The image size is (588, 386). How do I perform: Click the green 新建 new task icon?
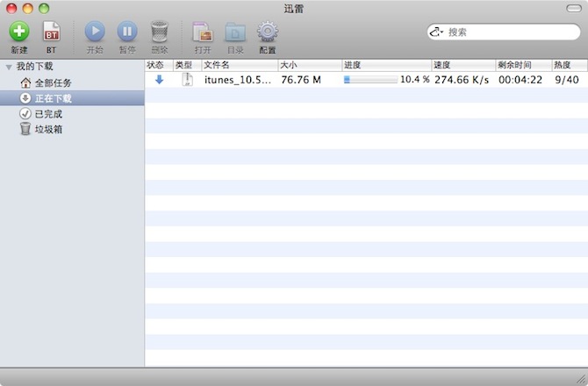(19, 32)
